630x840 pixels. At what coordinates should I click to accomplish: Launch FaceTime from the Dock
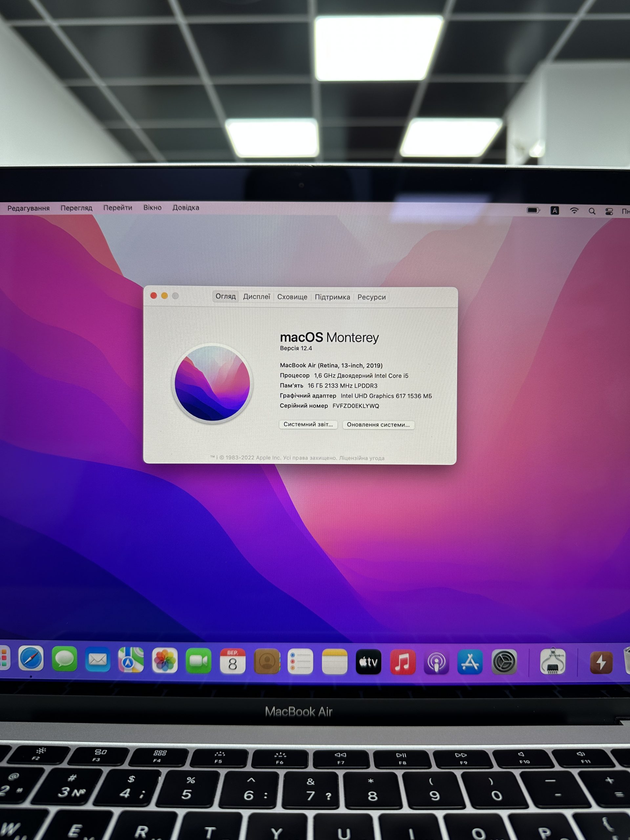click(x=199, y=661)
